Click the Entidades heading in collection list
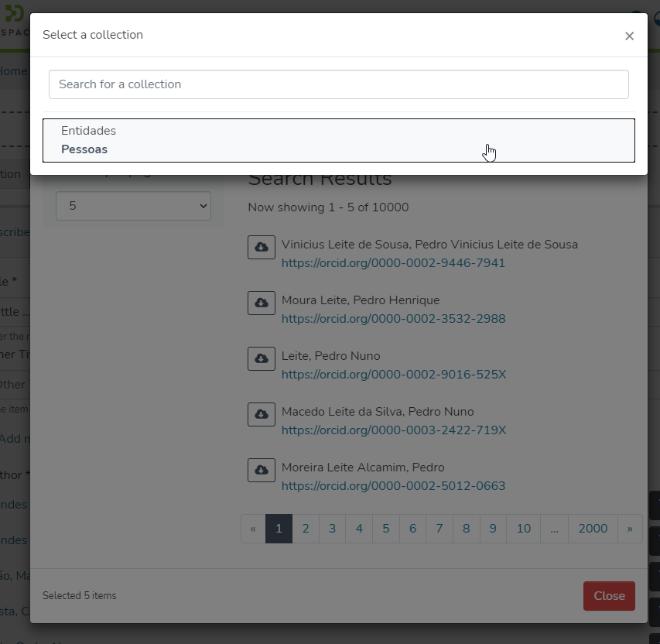 (88, 131)
